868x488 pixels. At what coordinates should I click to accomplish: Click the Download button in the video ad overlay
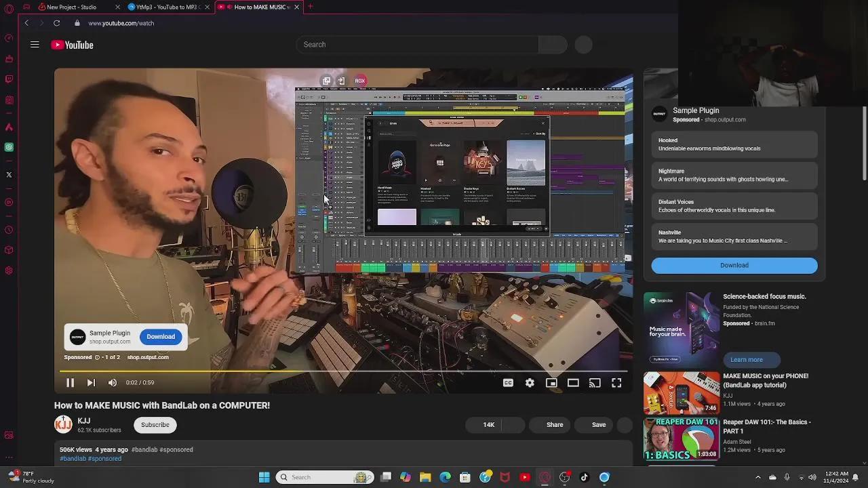tap(161, 337)
